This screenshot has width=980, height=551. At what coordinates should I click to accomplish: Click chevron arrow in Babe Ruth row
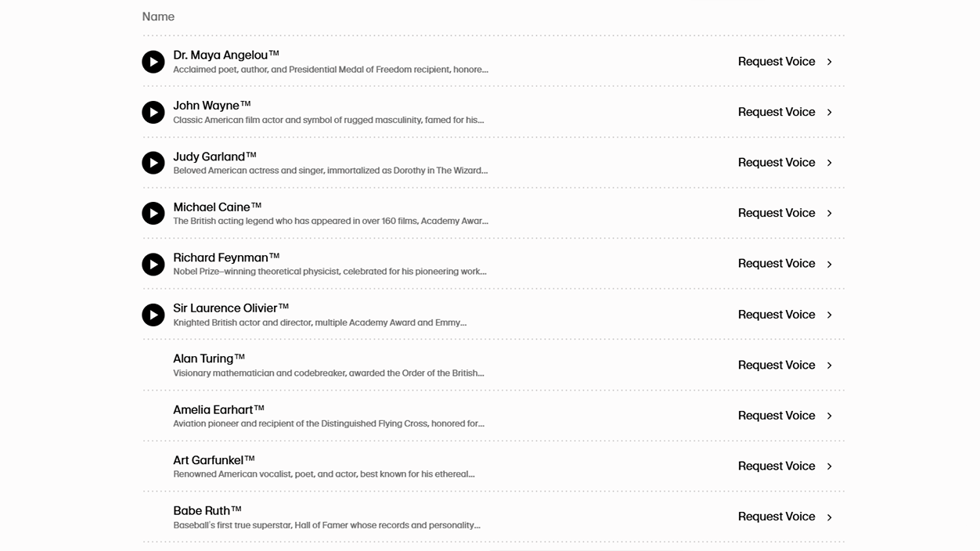[x=830, y=517]
